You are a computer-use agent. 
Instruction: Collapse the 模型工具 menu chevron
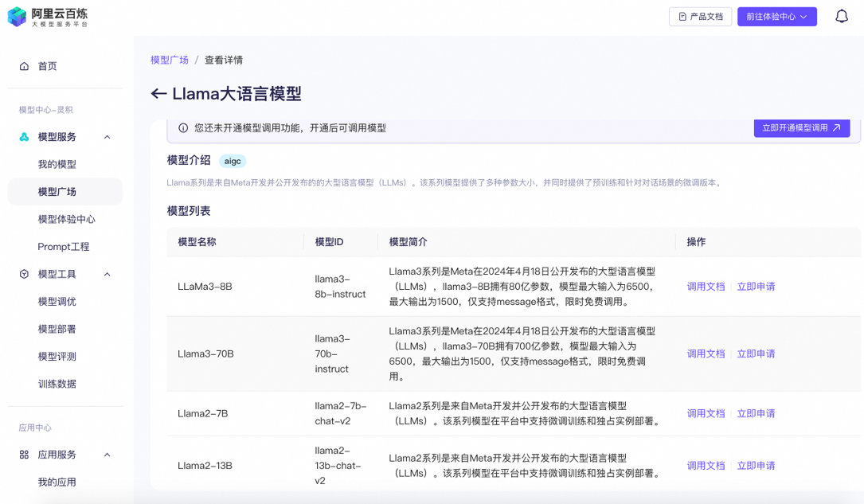pos(108,274)
